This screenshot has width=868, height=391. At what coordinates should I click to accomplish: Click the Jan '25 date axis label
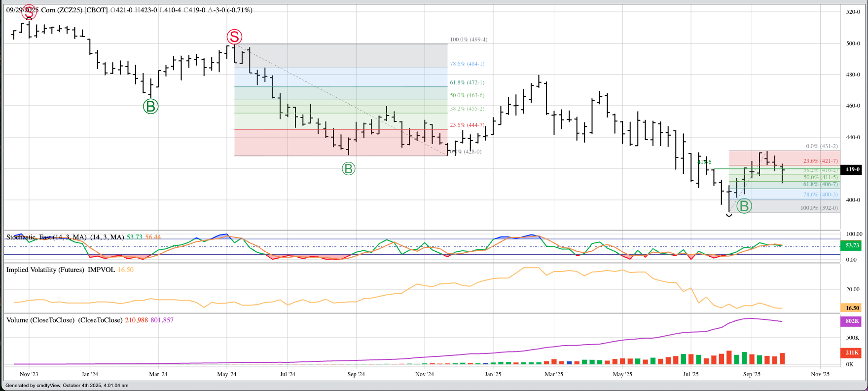tap(493, 374)
